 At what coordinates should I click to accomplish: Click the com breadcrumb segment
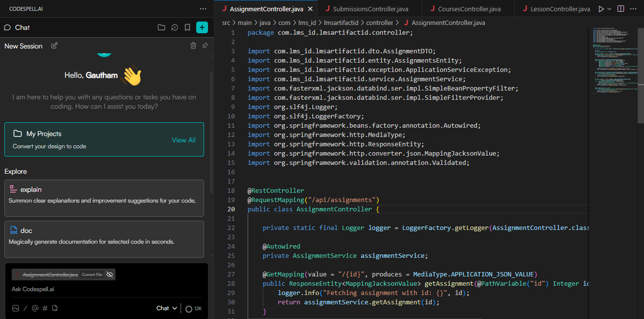point(284,23)
